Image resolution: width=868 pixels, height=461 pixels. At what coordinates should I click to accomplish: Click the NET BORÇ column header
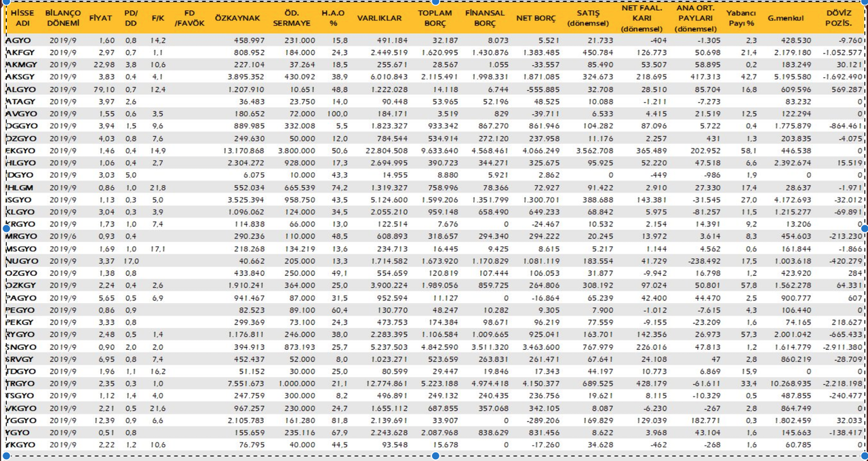coord(536,18)
